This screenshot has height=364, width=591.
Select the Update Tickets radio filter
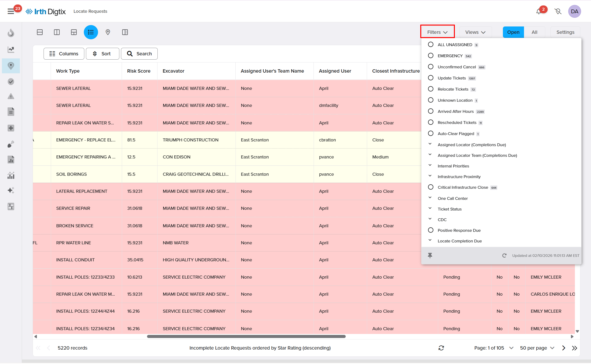click(430, 78)
